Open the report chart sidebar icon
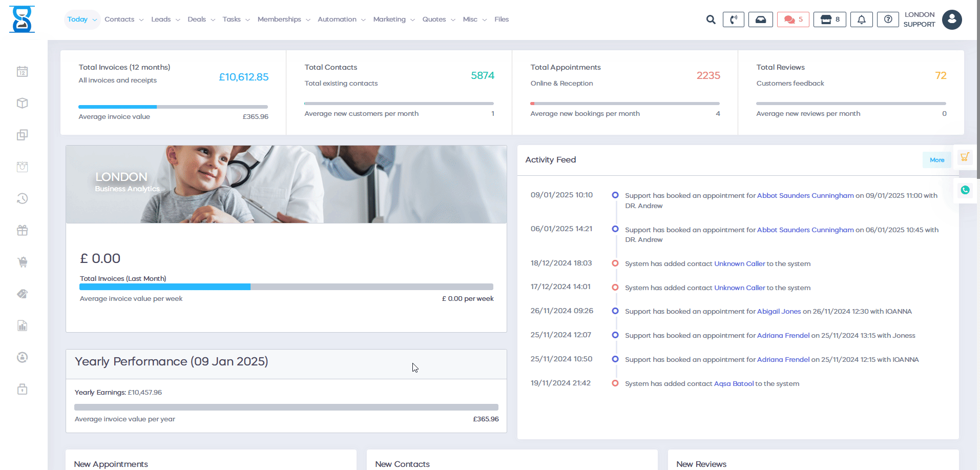Image resolution: width=980 pixels, height=470 pixels. click(22, 325)
